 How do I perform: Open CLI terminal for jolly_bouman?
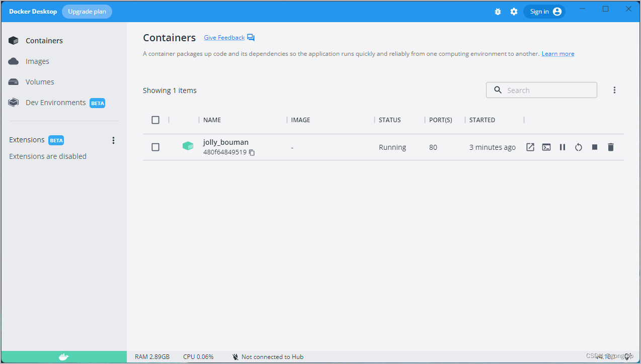546,147
